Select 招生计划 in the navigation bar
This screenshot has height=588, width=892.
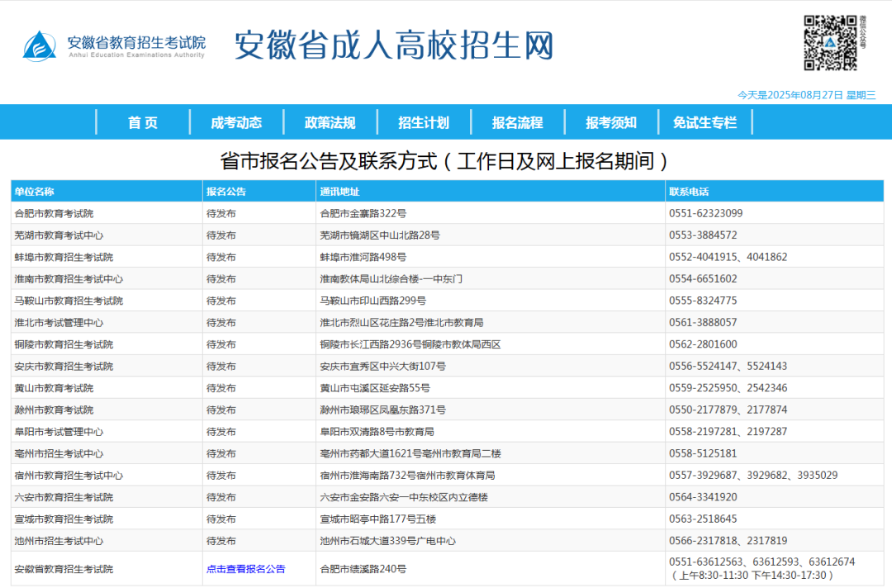coord(424,122)
